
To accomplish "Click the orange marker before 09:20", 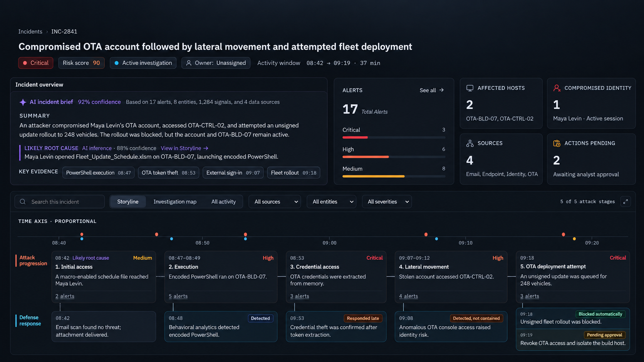I will coord(574,239).
